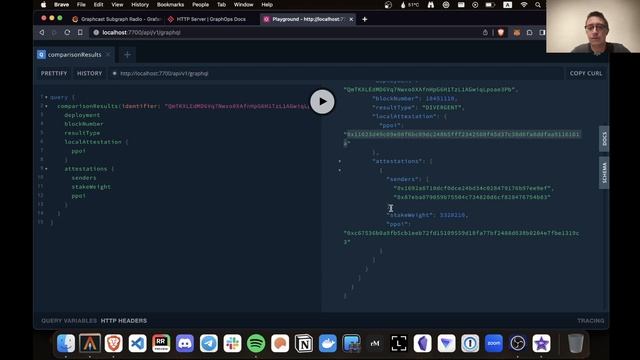Open Zoom from the dock

pyautogui.click(x=494, y=343)
